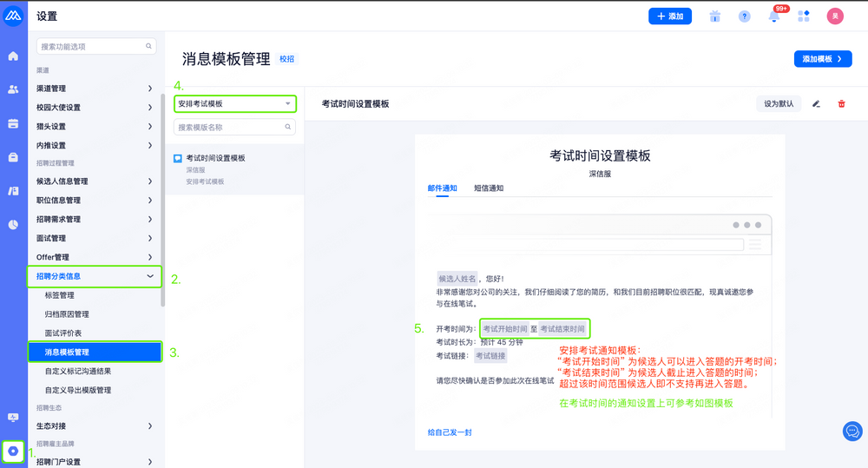This screenshot has height=468, width=868.
Task: Click the 设为默认 button
Action: [778, 103]
